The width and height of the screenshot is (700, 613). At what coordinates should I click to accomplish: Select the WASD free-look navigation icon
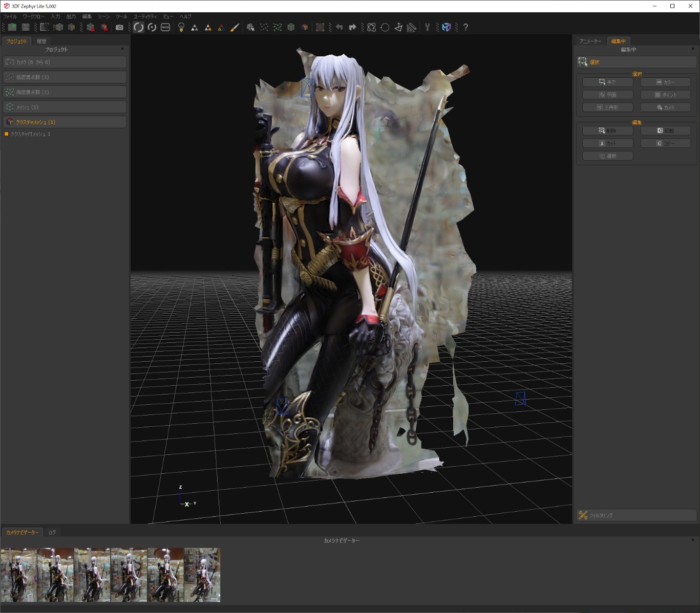(165, 27)
